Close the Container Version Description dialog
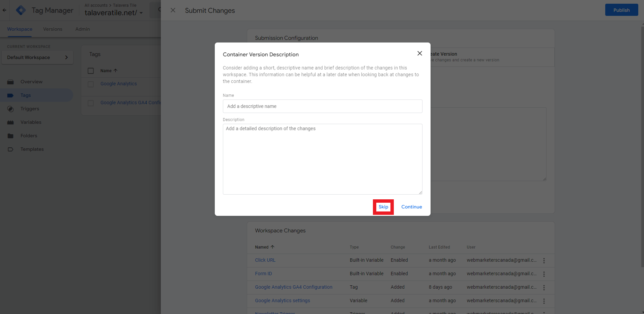Image resolution: width=644 pixels, height=314 pixels. (419, 53)
